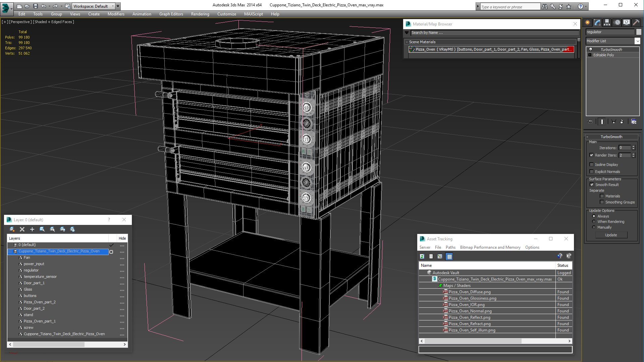The height and width of the screenshot is (362, 644).
Task: Open the Modifier List dropdown
Action: click(637, 41)
